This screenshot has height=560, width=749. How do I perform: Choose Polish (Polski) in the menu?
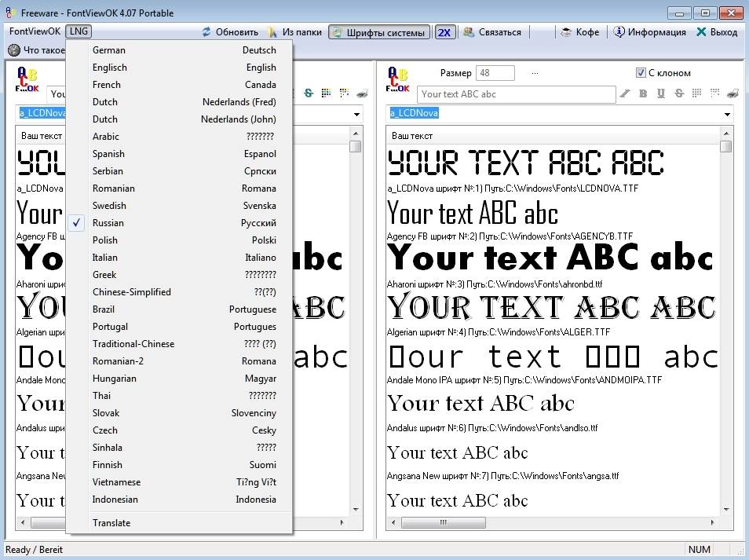[180, 240]
